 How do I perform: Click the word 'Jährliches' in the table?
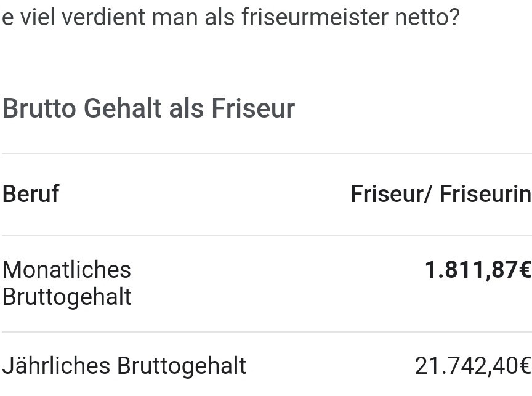coord(56,366)
